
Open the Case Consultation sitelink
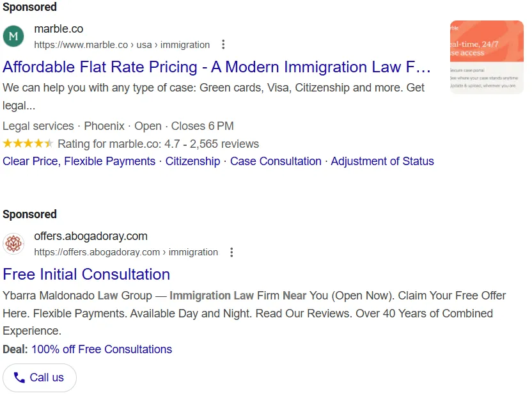(x=276, y=161)
